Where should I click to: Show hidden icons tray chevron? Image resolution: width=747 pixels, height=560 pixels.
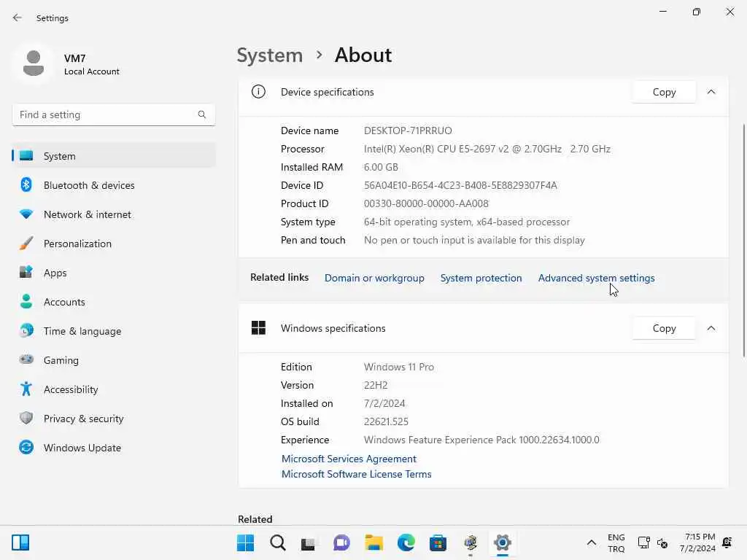(x=591, y=542)
